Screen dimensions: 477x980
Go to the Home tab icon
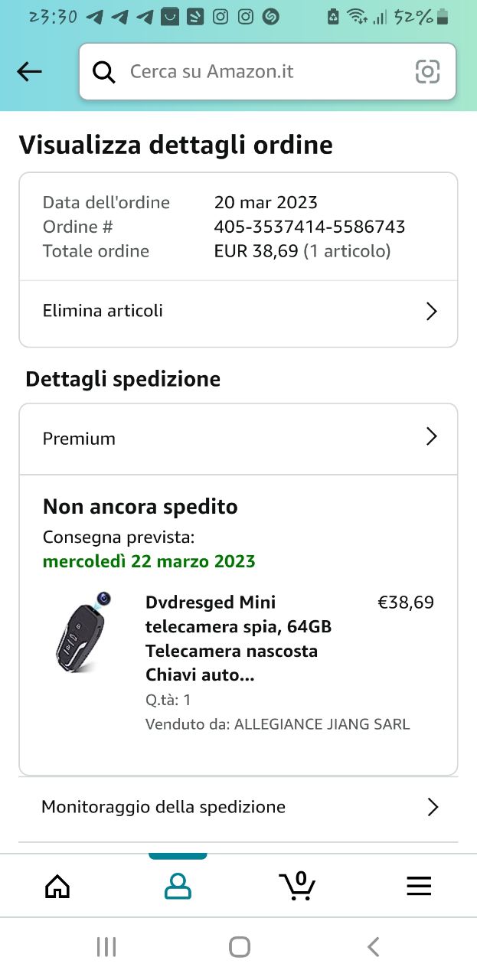pos(57,886)
